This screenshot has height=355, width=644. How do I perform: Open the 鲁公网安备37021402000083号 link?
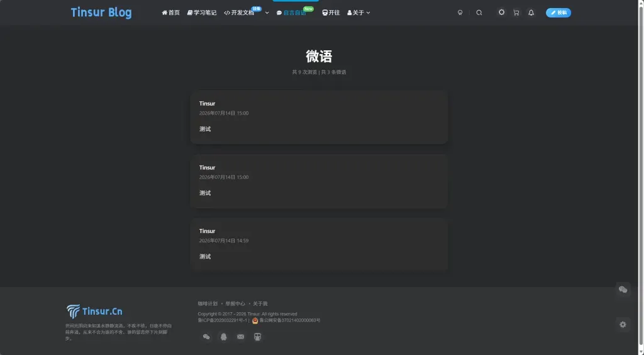tap(289, 320)
